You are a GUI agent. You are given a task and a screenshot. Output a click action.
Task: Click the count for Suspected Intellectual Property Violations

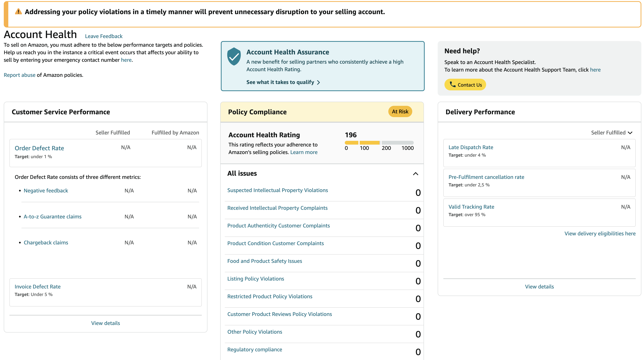click(x=418, y=193)
